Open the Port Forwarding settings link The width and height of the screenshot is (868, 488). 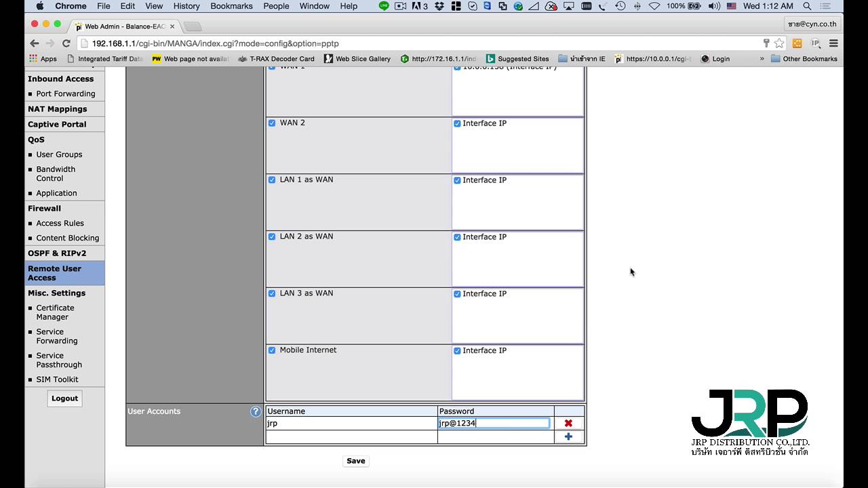click(x=66, y=94)
